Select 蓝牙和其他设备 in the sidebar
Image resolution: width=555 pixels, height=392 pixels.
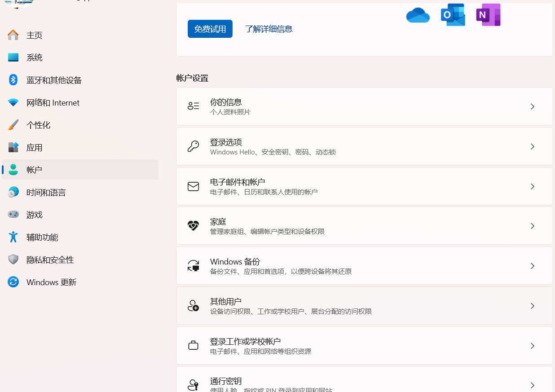tap(80, 80)
